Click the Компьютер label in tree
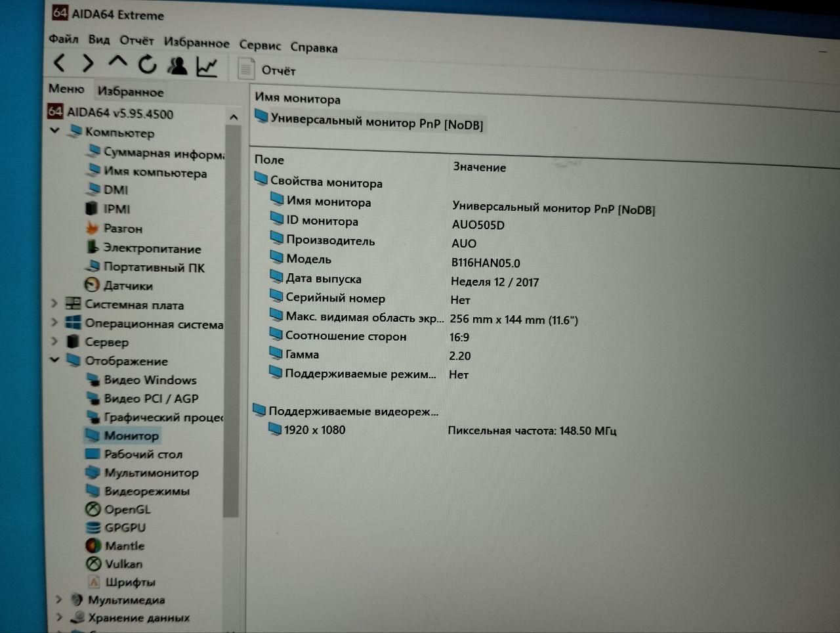Screen dimensions: 840x633 [x=119, y=132]
